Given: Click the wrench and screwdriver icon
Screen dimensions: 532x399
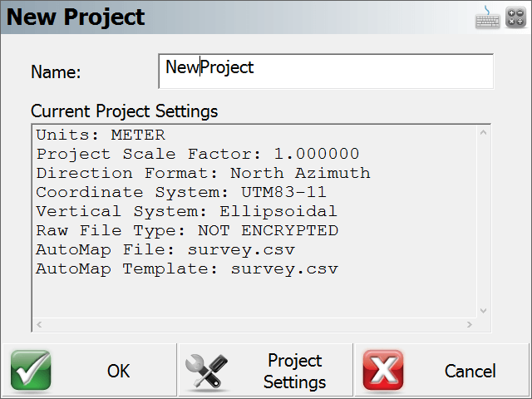Looking at the screenshot, I should [x=207, y=371].
